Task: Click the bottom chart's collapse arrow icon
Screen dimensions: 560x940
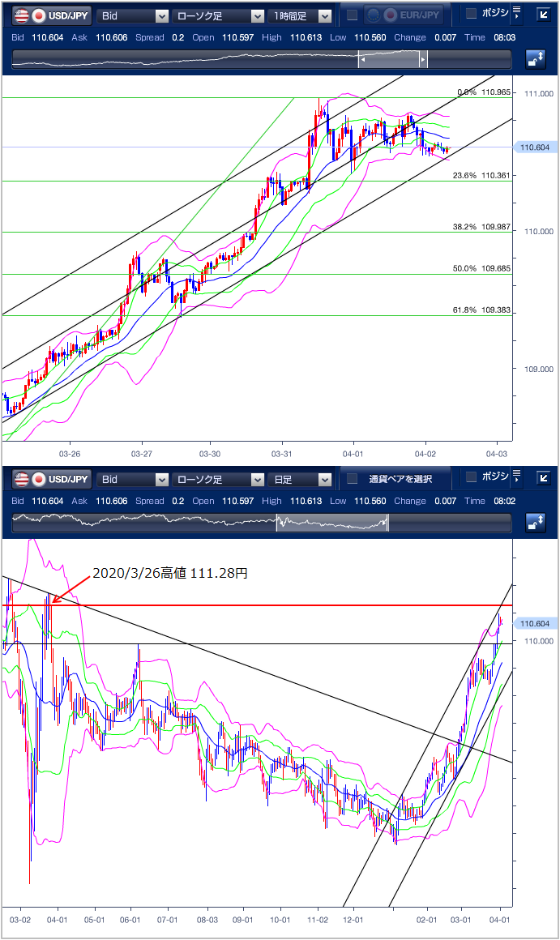Action: click(x=543, y=477)
